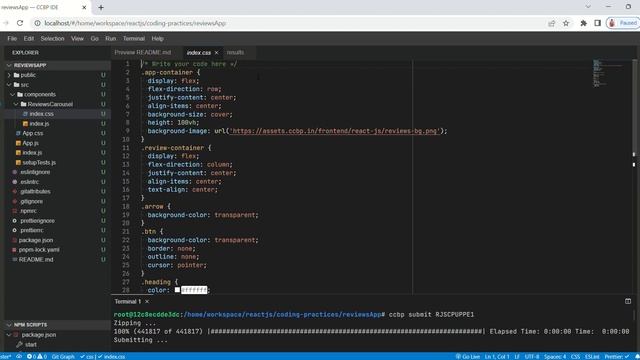The height and width of the screenshot is (360, 640).
Task: Open the Go menu
Action: [95, 38]
